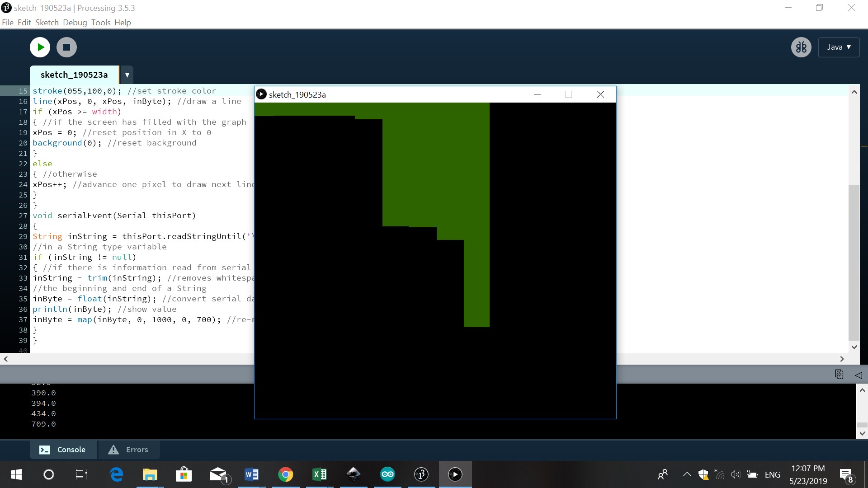Image resolution: width=868 pixels, height=488 pixels.
Task: Open Arduino IDE from taskbar
Action: (x=387, y=474)
